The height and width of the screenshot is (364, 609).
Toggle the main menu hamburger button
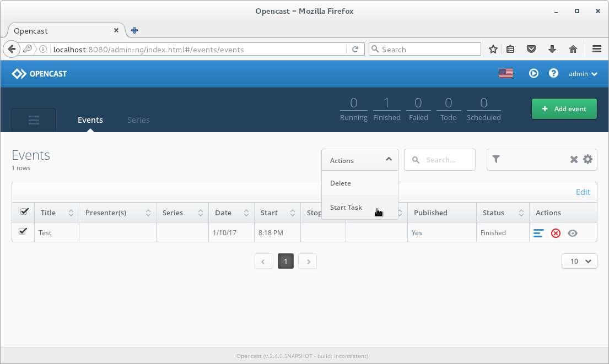pyautogui.click(x=34, y=120)
